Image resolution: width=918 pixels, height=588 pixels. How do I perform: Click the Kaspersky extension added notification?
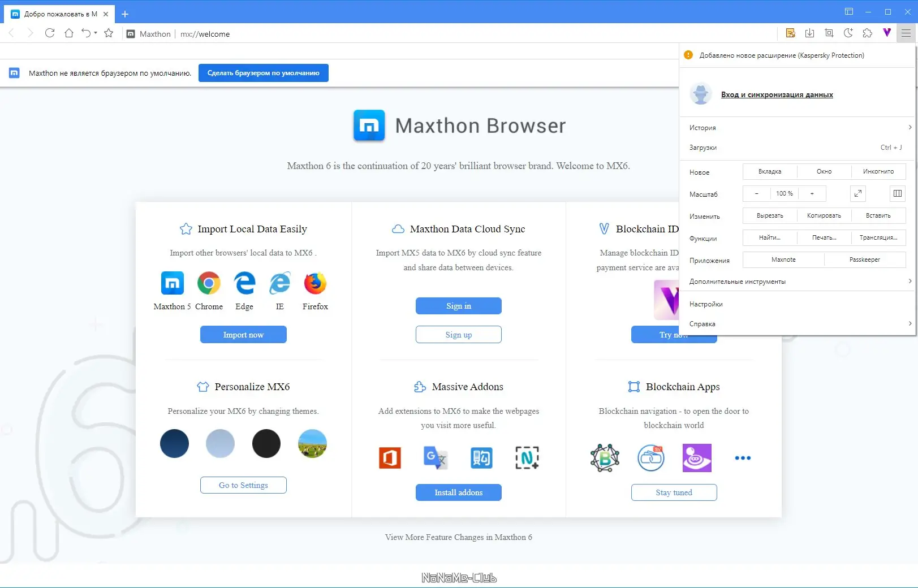[798, 55]
